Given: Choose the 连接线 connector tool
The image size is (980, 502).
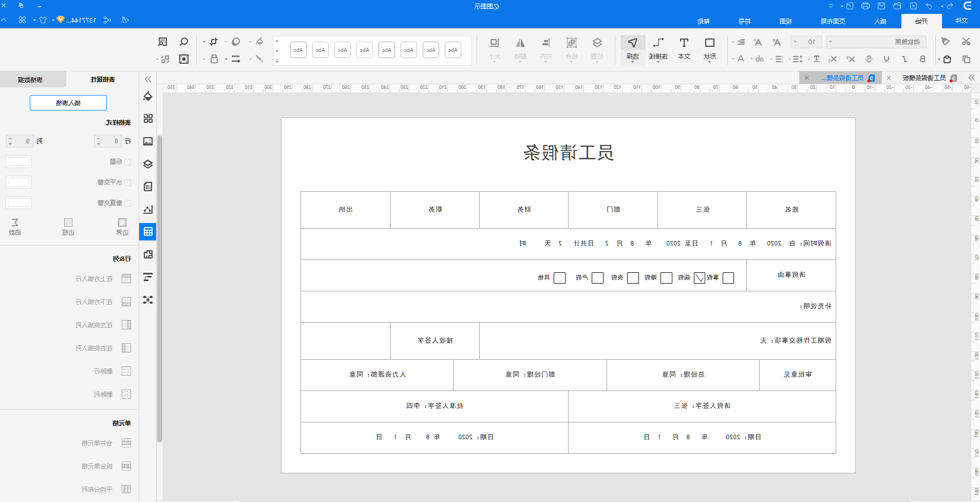Looking at the screenshot, I should tap(658, 49).
